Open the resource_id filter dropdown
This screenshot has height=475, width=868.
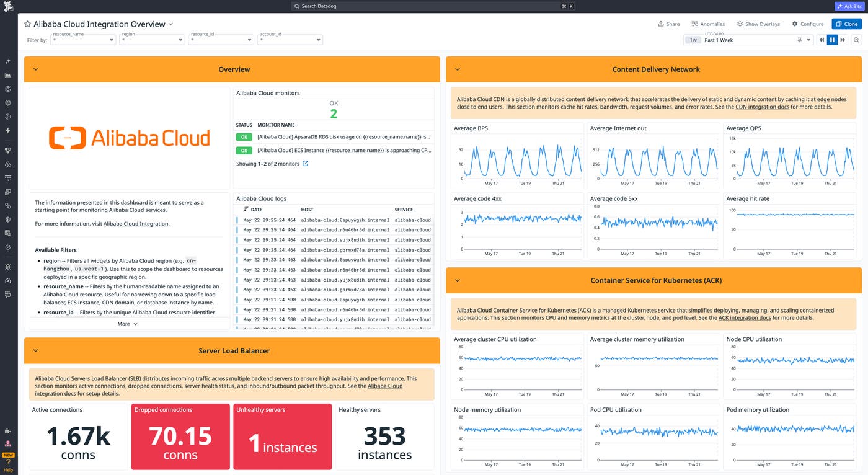221,40
